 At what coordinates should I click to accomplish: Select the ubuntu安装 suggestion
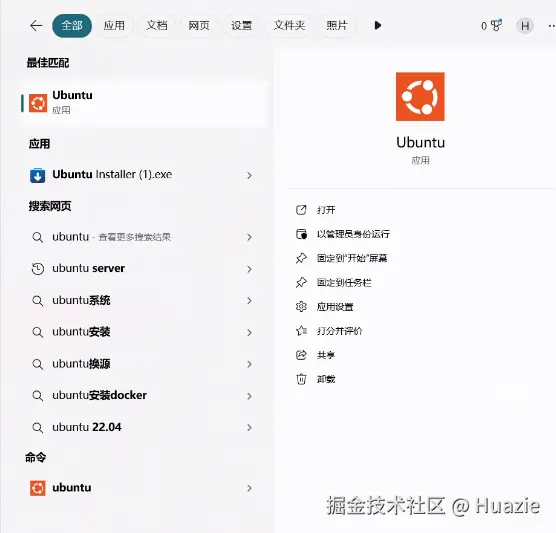tap(143, 332)
